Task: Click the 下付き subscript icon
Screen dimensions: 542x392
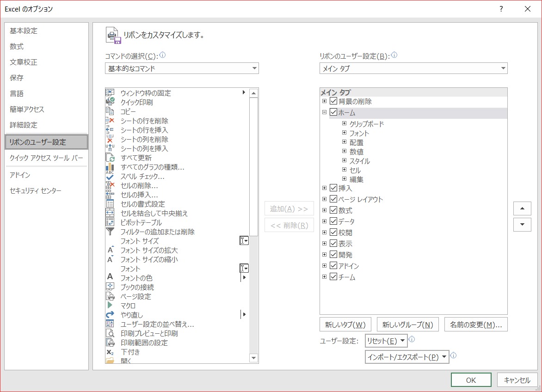Action: (x=110, y=352)
